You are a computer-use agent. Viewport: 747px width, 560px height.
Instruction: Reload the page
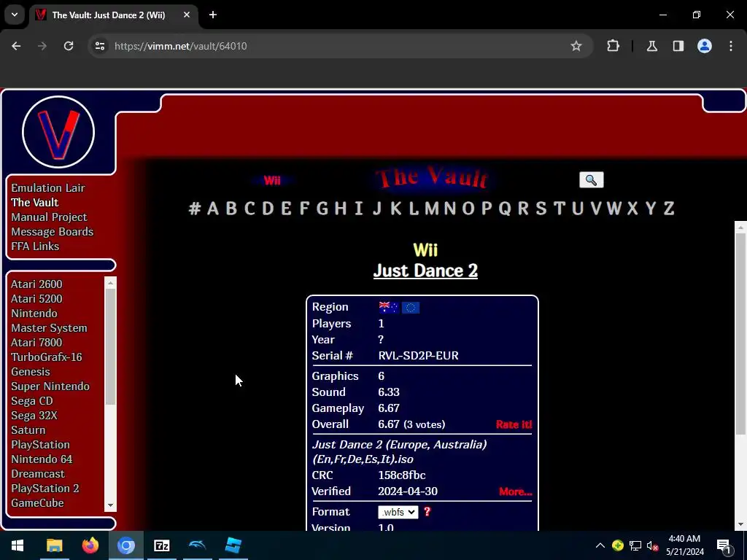[69, 46]
